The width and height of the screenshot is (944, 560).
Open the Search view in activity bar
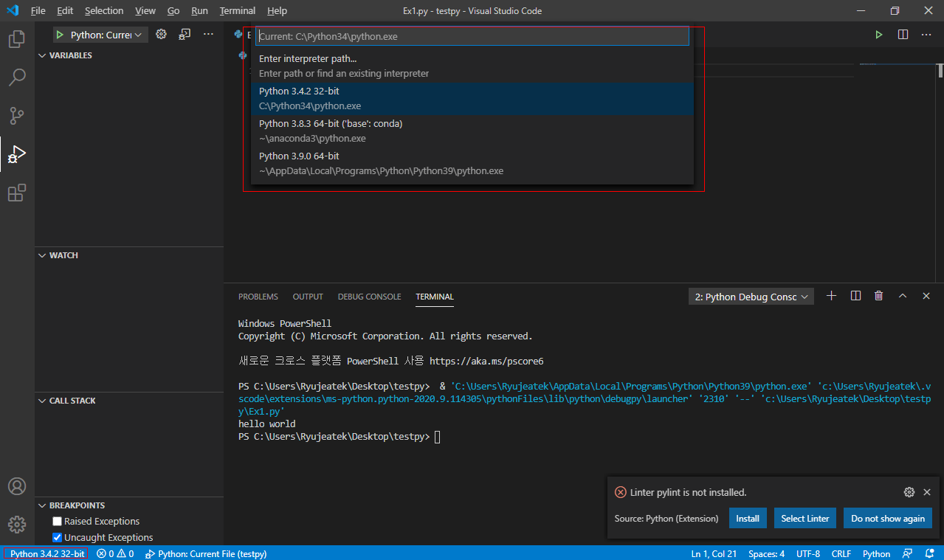(17, 77)
